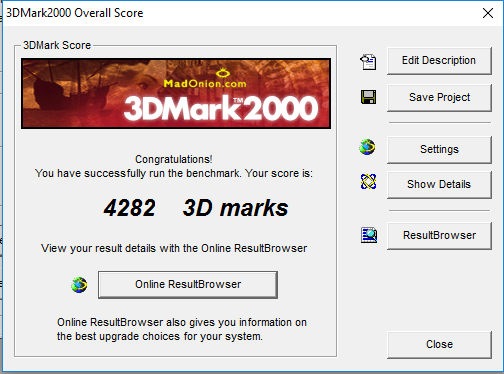Close the window using title bar X
This screenshot has width=504, height=374.
point(488,13)
